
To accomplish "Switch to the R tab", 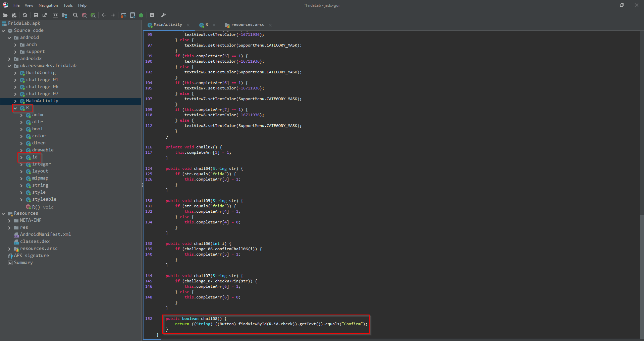I will [204, 25].
